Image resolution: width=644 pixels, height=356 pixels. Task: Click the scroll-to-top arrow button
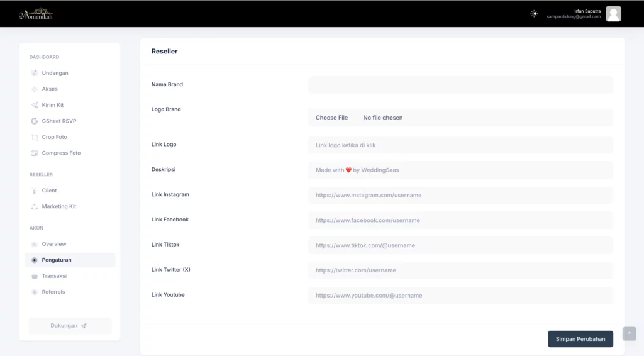(629, 333)
